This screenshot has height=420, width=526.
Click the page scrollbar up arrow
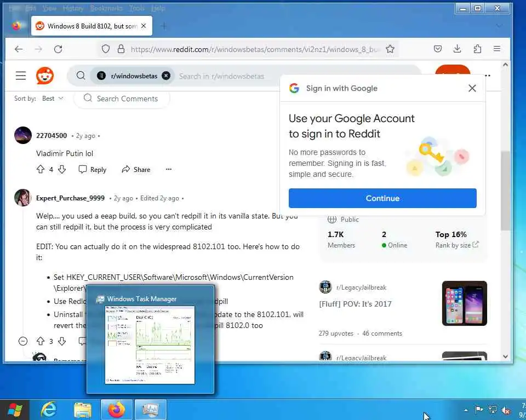(506, 65)
